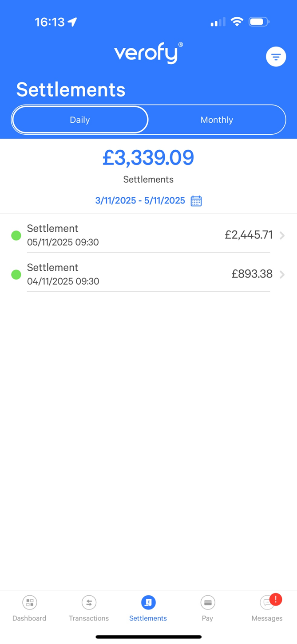
Task: Open Messages with the red alert badge
Action: [268, 602]
